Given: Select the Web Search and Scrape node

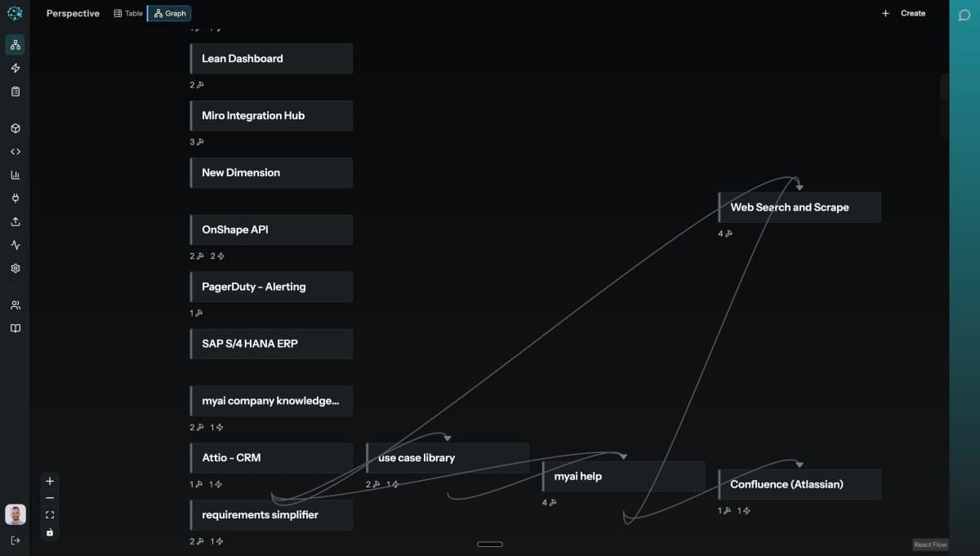Looking at the screenshot, I should pyautogui.click(x=799, y=207).
